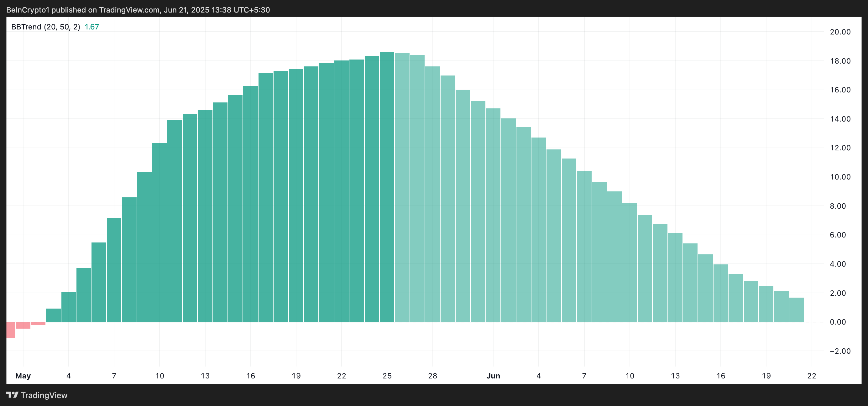Click the −2.00 price scale label
The image size is (868, 406).
840,351
